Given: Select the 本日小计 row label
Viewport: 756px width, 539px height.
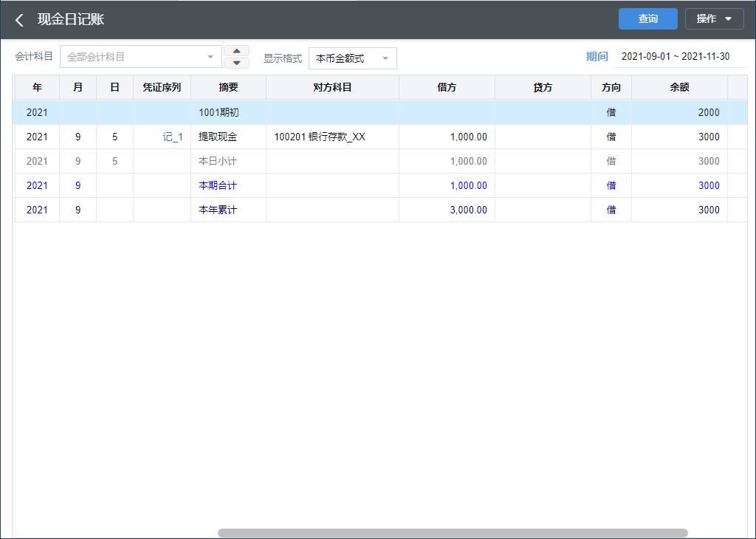Looking at the screenshot, I should [218, 161].
